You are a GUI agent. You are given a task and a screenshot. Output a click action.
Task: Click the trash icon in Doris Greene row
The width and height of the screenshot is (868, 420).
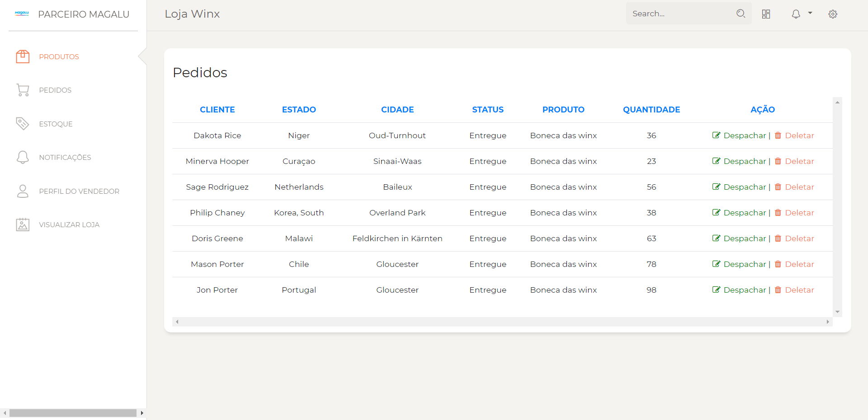click(778, 238)
